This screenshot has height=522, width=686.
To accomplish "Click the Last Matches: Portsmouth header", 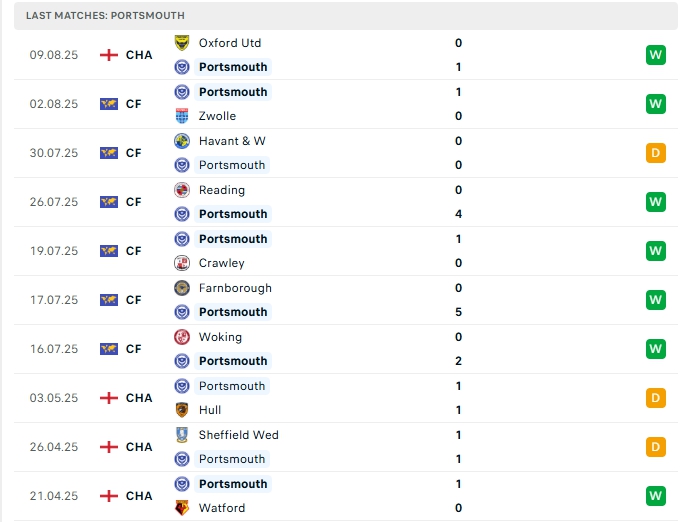I will coord(105,16).
